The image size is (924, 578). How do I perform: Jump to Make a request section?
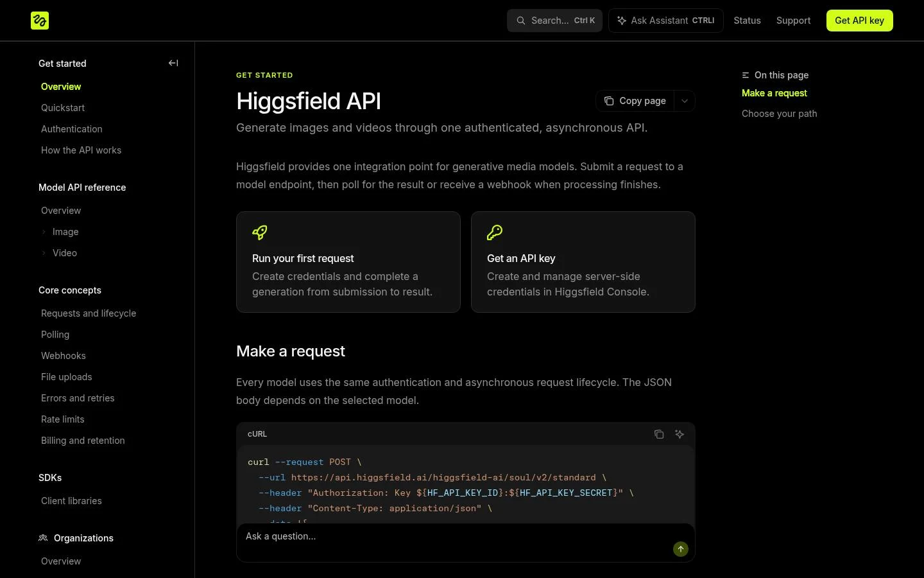(774, 93)
